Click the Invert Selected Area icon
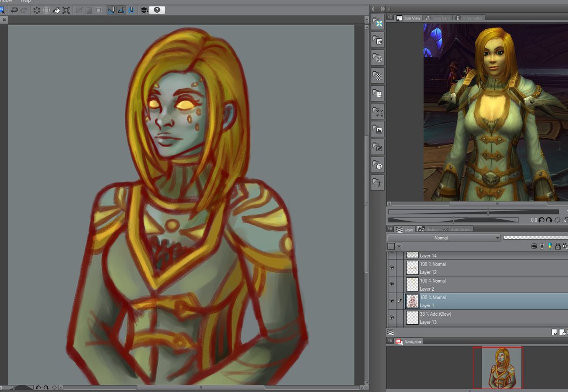The width and height of the screenshot is (568, 392). coord(88,10)
